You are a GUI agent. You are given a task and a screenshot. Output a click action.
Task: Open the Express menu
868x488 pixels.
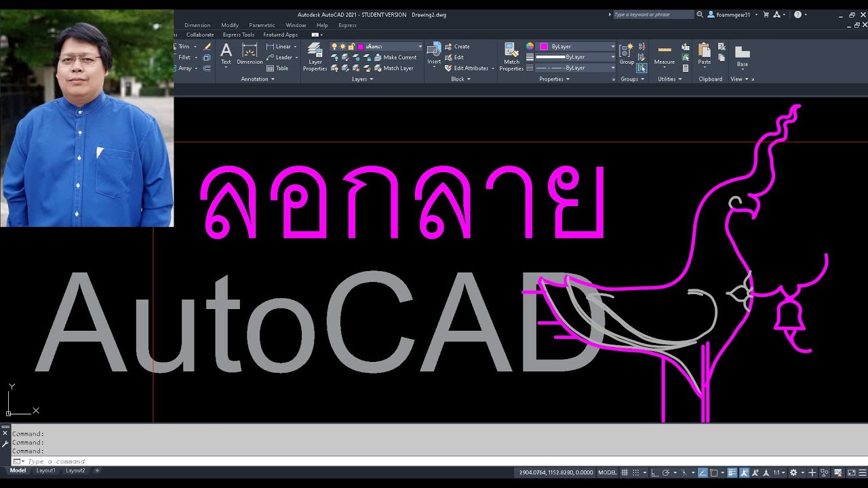coord(347,25)
